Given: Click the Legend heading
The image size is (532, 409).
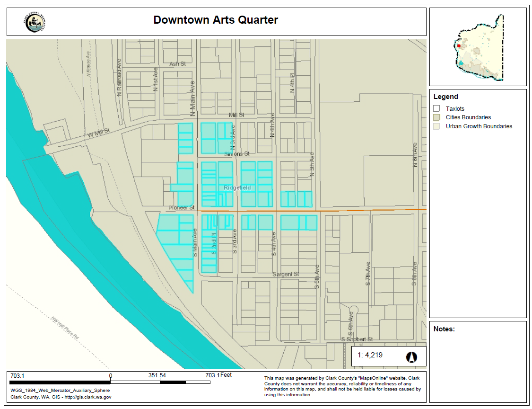Looking at the screenshot, I should (x=445, y=97).
